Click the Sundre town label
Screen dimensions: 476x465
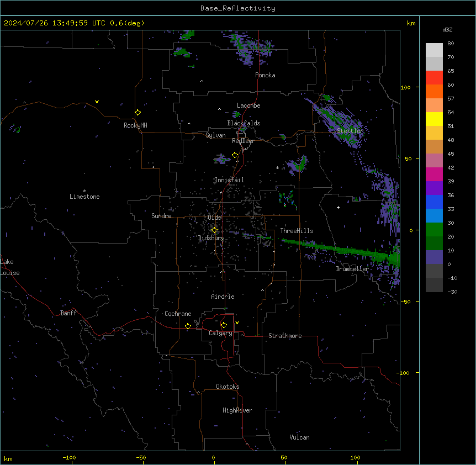pos(161,216)
